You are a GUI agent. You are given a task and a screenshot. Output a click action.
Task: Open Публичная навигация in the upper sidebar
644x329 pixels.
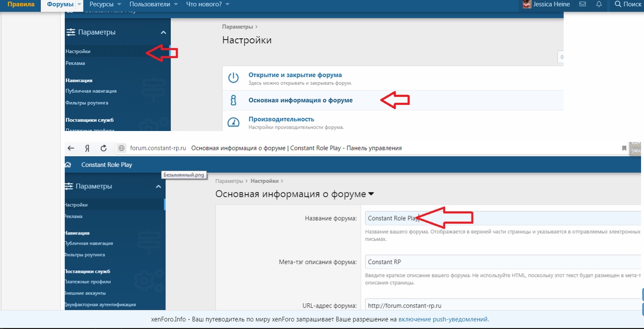tap(91, 91)
